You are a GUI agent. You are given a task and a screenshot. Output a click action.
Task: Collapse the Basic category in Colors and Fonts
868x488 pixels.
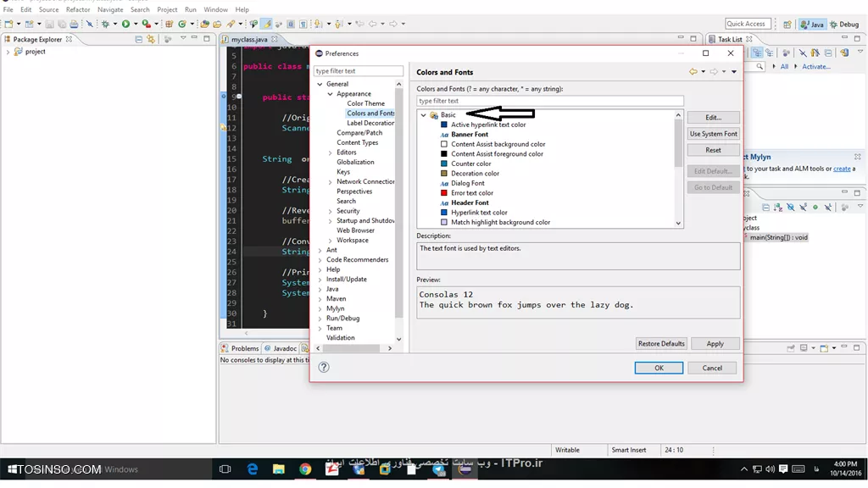[x=424, y=115]
